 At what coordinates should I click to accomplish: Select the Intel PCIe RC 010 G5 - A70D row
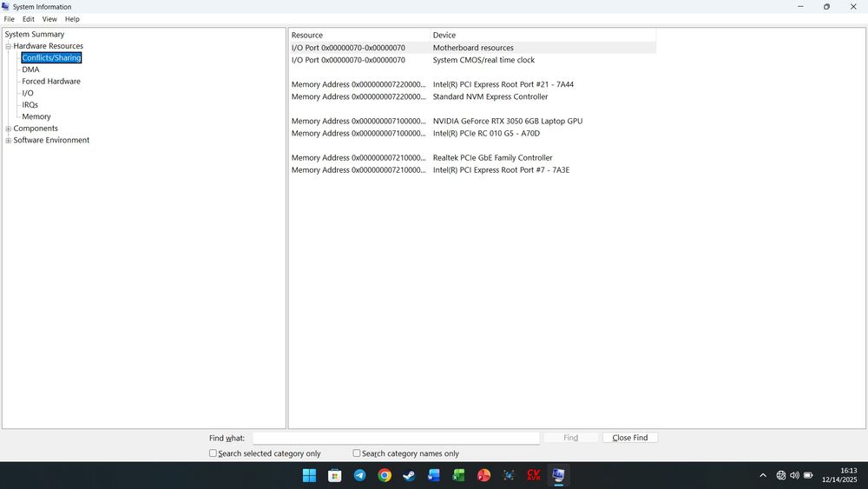click(x=472, y=133)
